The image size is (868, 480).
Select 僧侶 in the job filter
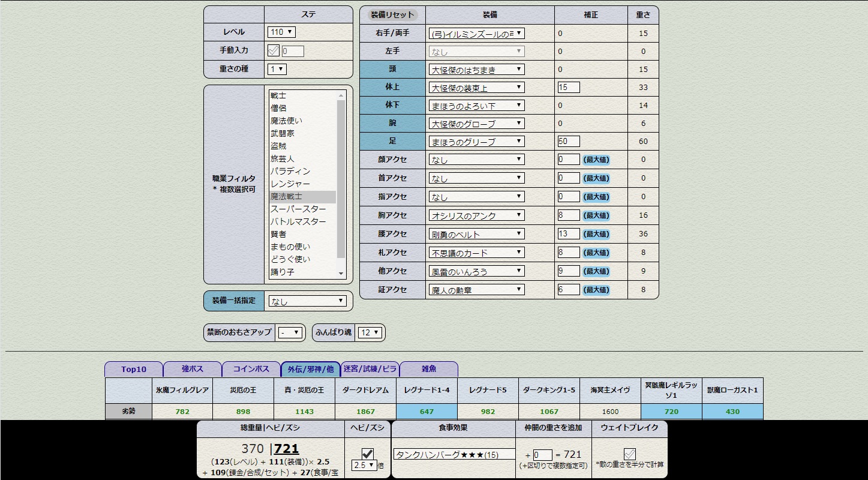coord(302,108)
